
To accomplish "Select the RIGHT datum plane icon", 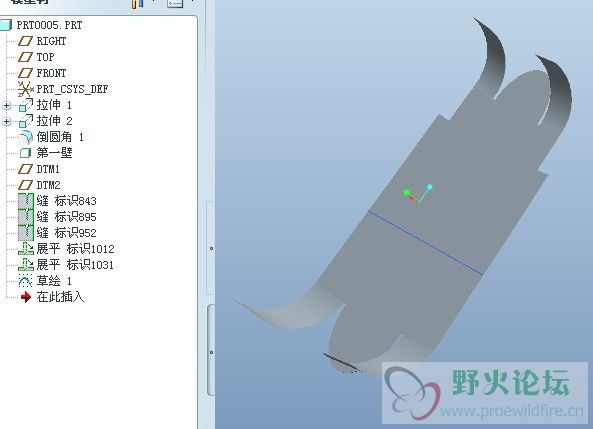I will (26, 41).
